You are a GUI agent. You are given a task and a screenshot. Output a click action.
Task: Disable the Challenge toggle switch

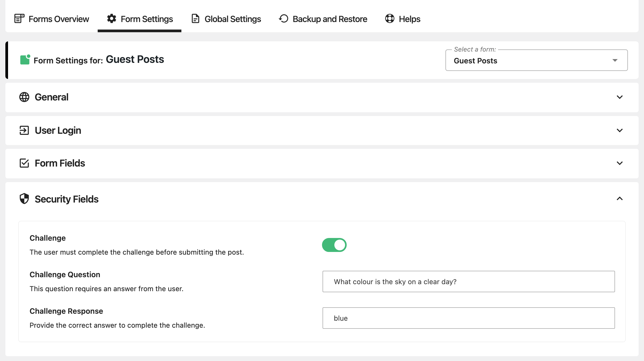click(334, 245)
